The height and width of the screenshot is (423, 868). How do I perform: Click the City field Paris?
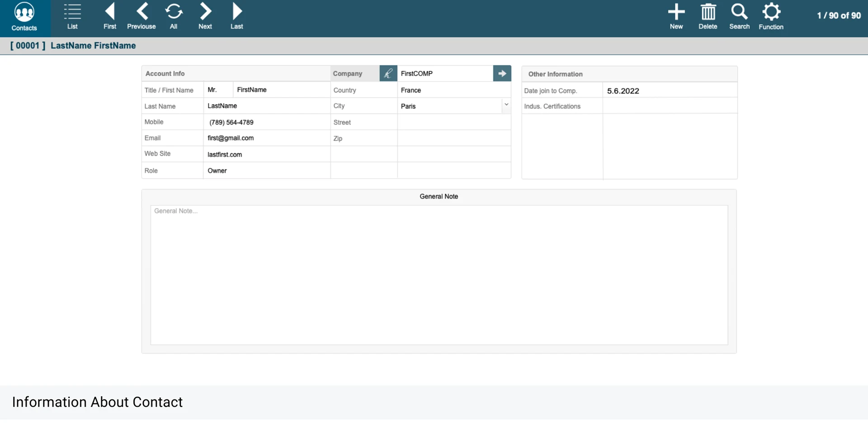click(450, 106)
